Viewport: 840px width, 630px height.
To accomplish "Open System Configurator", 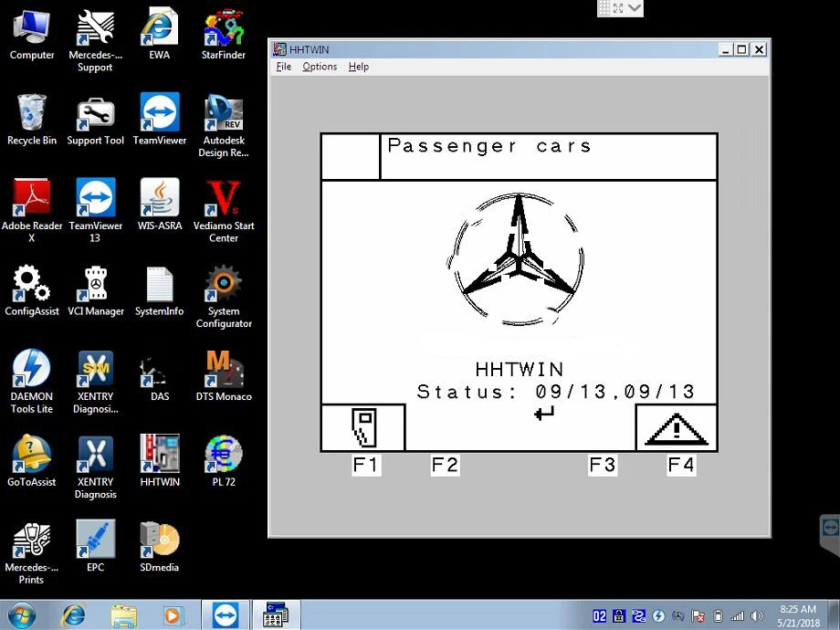I will (x=224, y=298).
